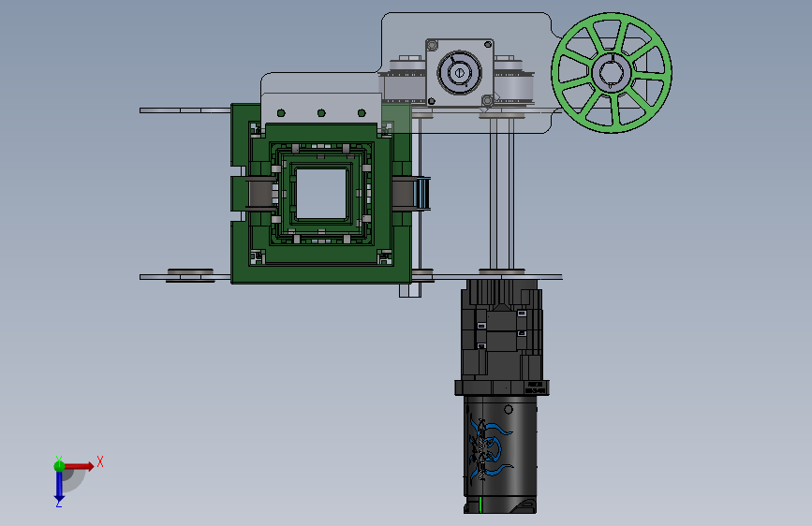
Task: Click the green Y axis origin dot
Action: coord(59,466)
